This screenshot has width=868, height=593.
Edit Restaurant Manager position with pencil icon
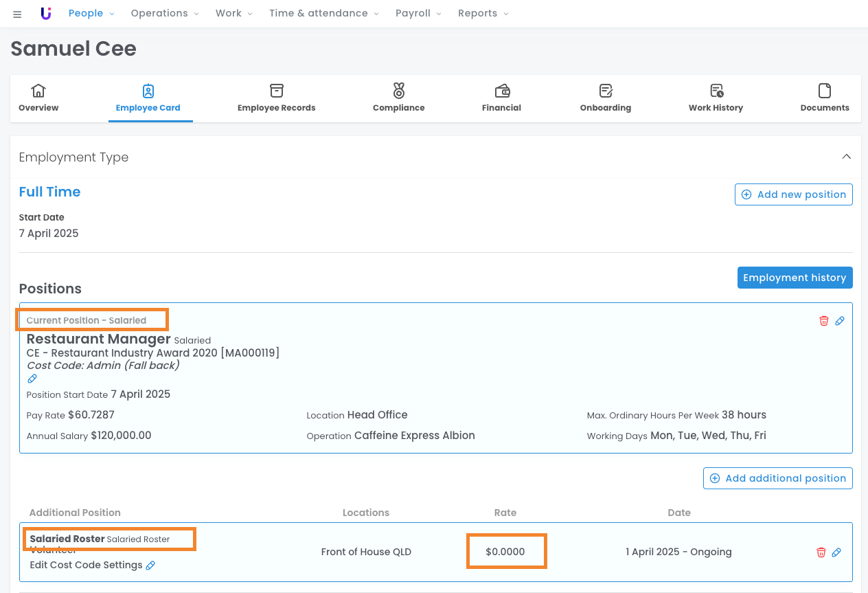click(839, 321)
